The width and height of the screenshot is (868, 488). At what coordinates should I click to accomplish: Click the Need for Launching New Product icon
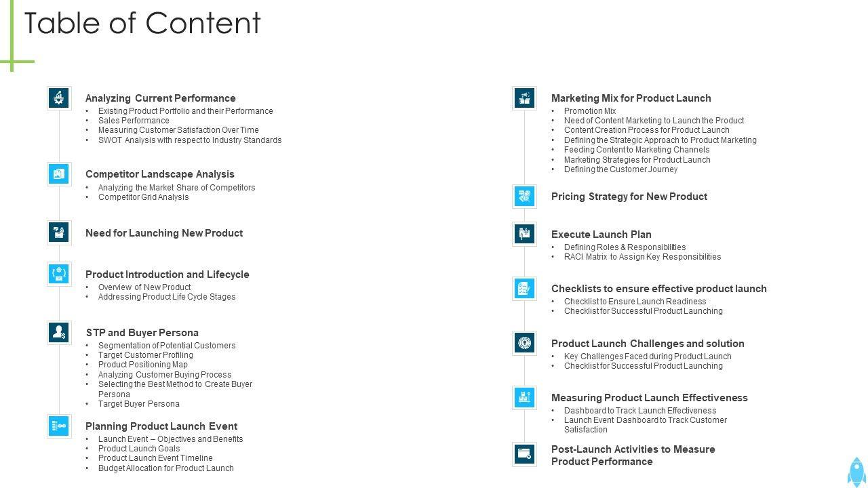coord(59,232)
